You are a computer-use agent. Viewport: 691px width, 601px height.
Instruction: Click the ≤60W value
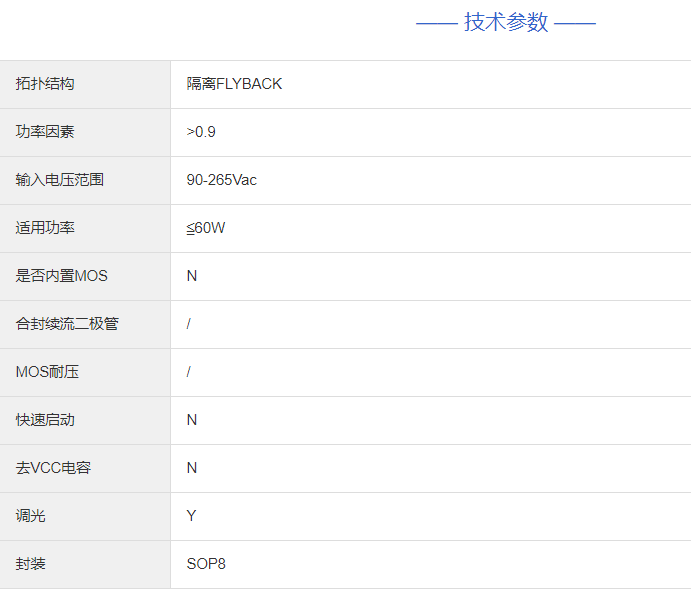coord(206,228)
